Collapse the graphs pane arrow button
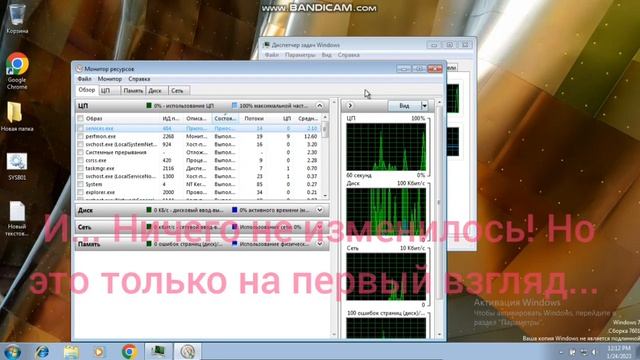Viewport: 640px width, 360px height. [x=350, y=106]
